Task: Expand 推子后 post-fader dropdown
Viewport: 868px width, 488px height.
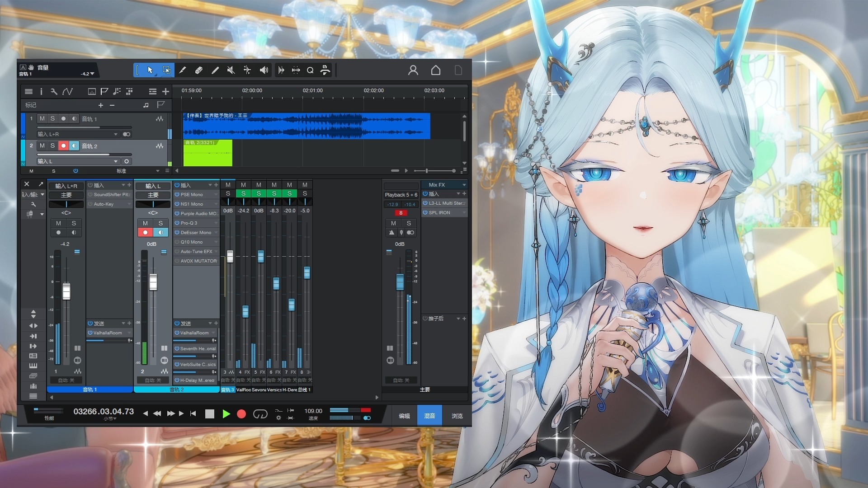Action: pos(458,319)
